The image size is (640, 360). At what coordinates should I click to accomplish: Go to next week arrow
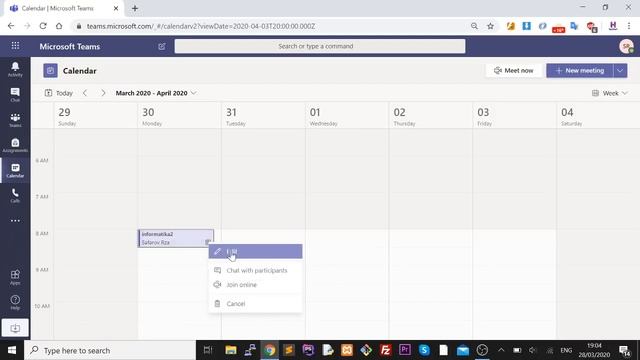click(103, 93)
